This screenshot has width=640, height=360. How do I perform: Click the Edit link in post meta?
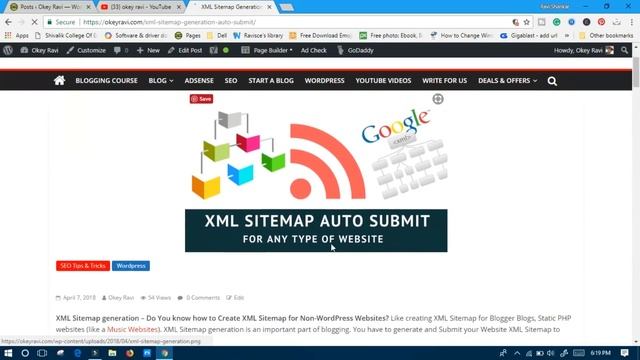coord(239,298)
